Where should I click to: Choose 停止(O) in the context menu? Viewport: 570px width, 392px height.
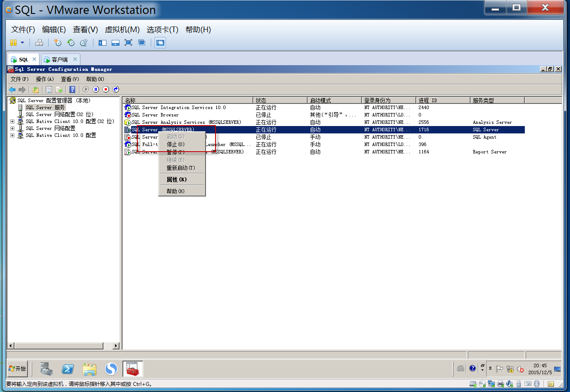pos(182,144)
